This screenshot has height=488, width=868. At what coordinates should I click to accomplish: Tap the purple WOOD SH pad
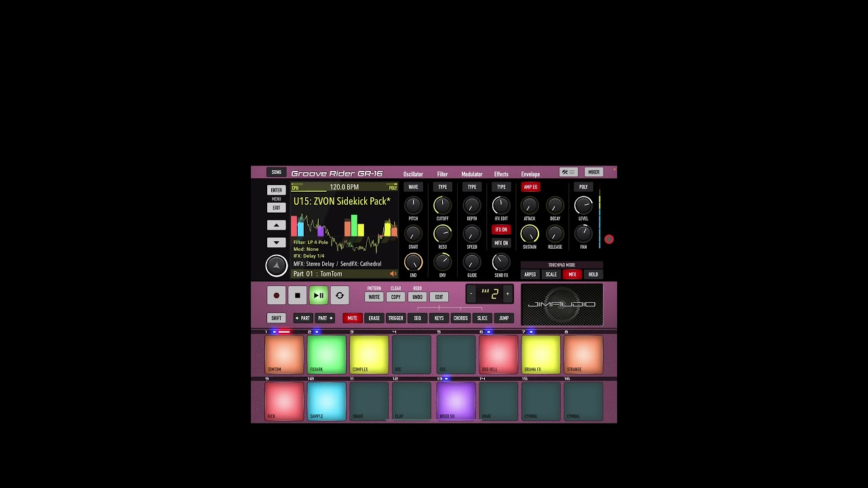coord(456,401)
